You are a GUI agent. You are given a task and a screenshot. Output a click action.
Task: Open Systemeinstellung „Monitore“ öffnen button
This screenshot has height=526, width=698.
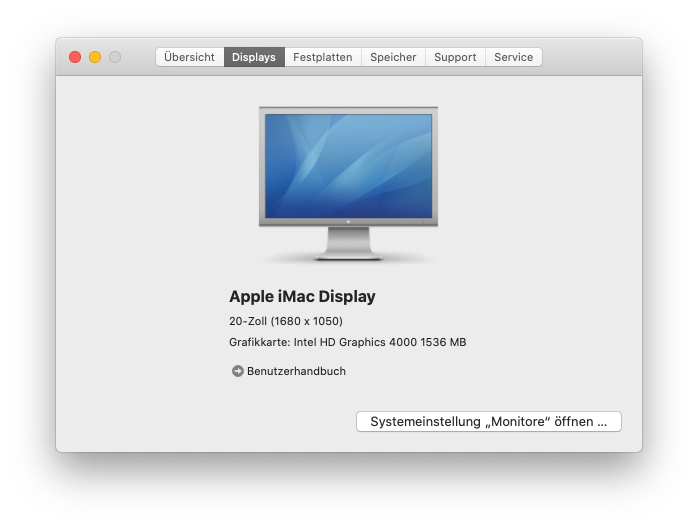click(x=489, y=421)
